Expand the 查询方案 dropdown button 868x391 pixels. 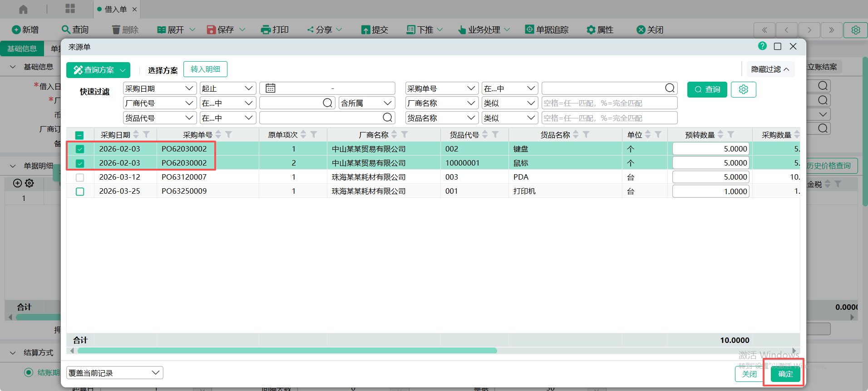click(123, 70)
